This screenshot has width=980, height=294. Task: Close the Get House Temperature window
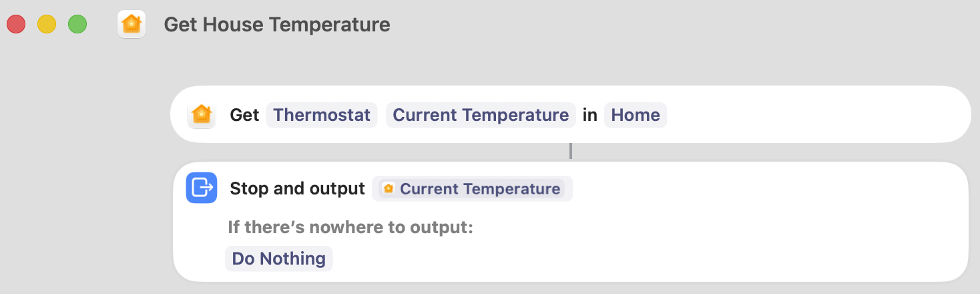pos(16,25)
